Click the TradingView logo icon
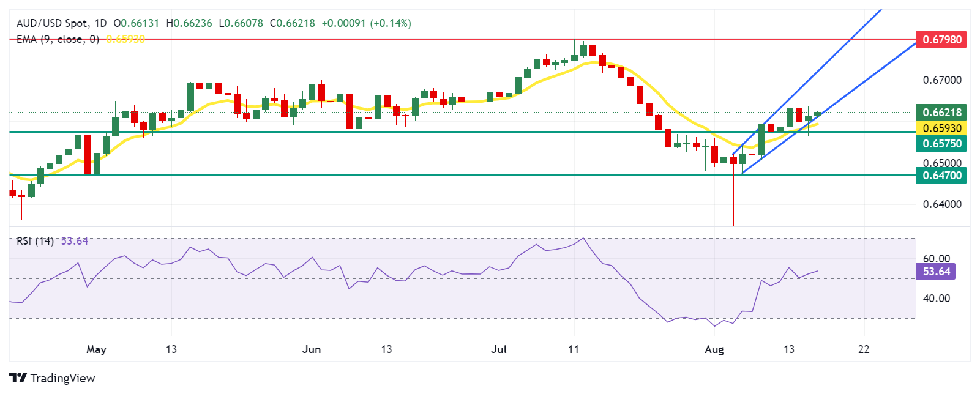 pyautogui.click(x=18, y=378)
